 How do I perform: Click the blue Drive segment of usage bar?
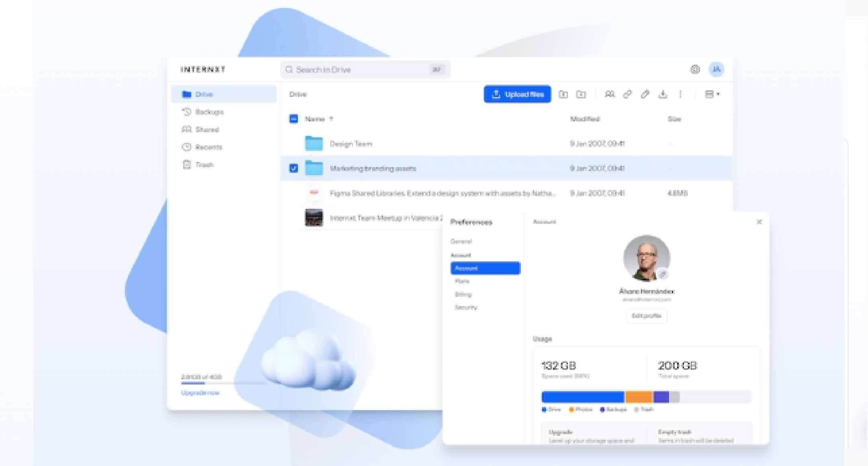point(583,397)
